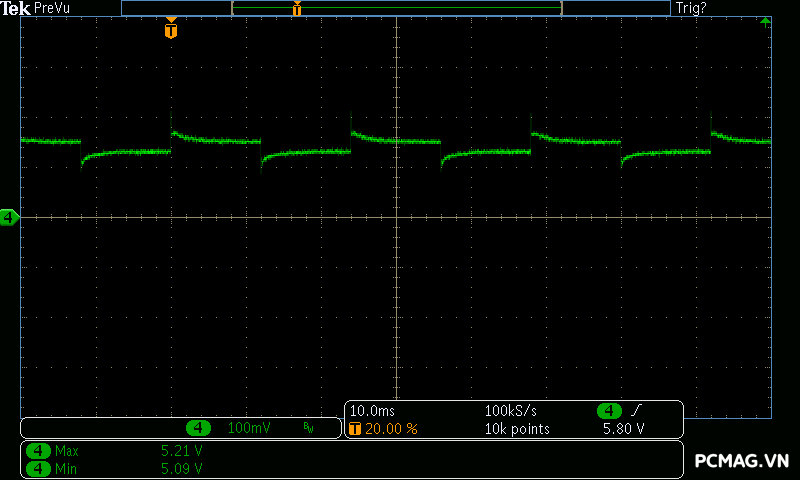Click the orange T icon beside 20.00 %
800x480 pixels.
(x=355, y=429)
